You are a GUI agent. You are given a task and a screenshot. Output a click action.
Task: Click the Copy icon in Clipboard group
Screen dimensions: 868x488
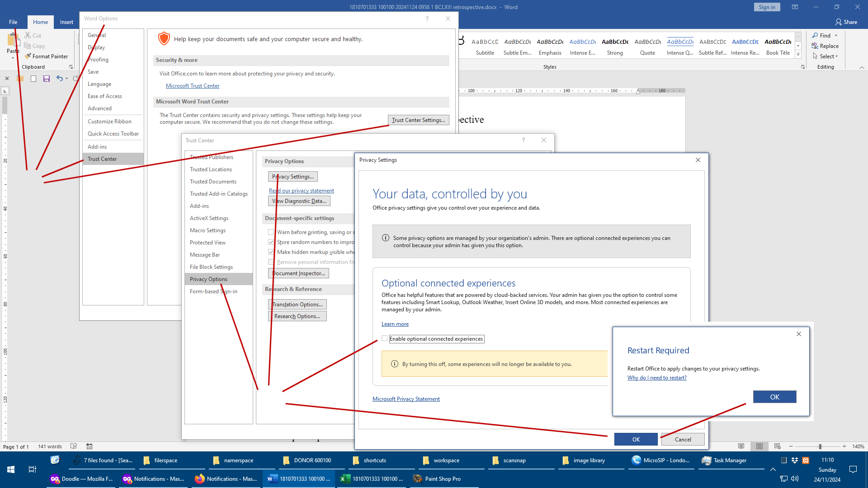tap(28, 46)
